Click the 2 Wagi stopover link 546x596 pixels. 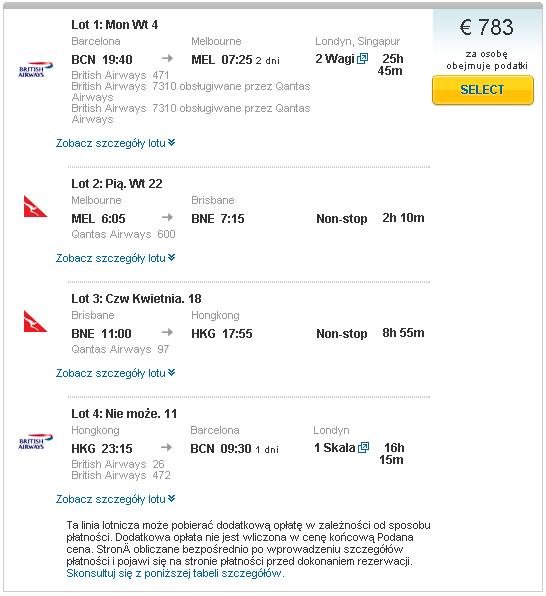point(335,59)
